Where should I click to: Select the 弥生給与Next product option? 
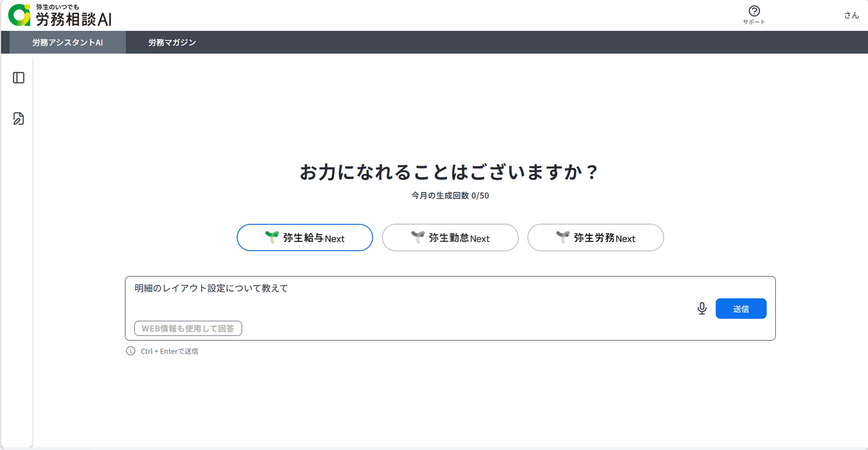pyautogui.click(x=305, y=237)
